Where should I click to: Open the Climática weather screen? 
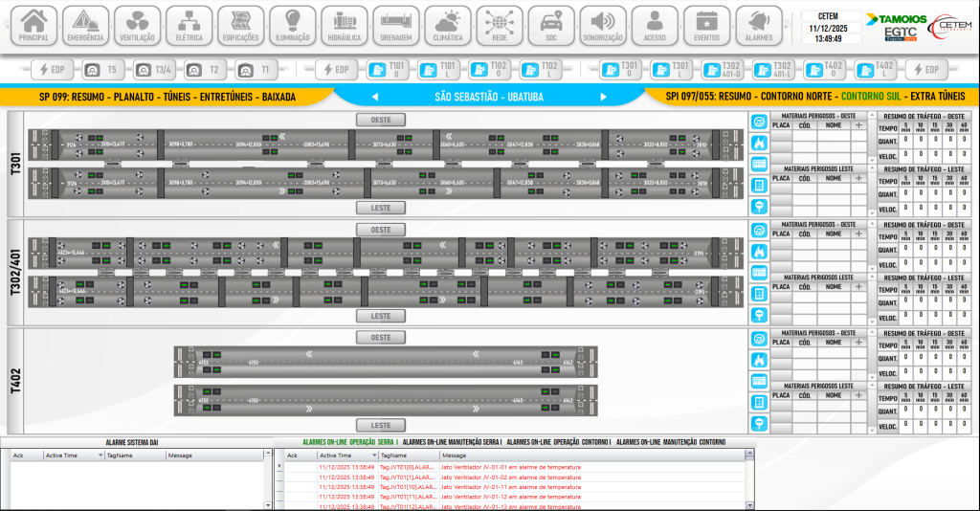pyautogui.click(x=447, y=25)
